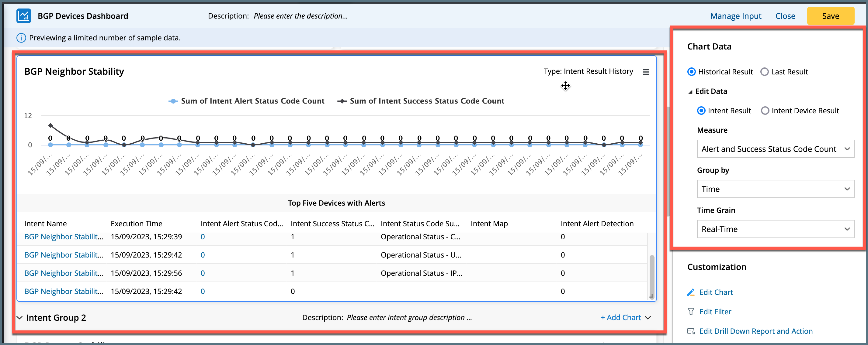Click the Edit Chart pencil icon

(x=691, y=292)
